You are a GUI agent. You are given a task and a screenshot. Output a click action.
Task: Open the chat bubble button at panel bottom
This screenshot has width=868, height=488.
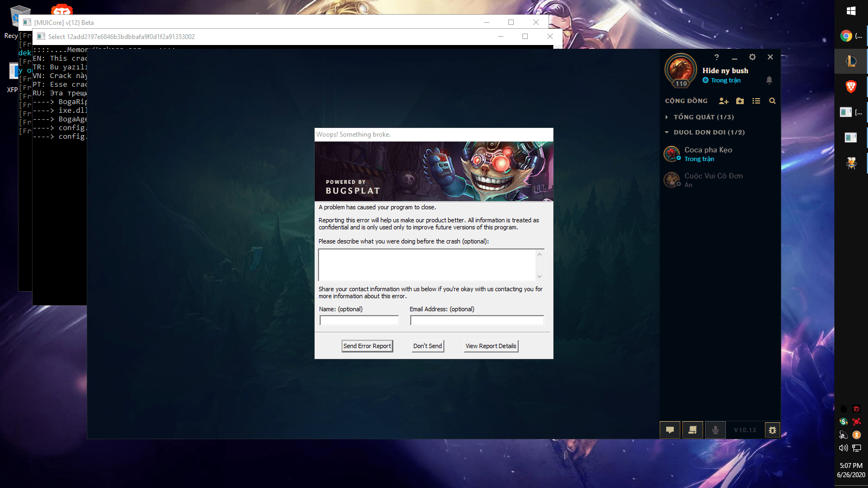tap(670, 430)
